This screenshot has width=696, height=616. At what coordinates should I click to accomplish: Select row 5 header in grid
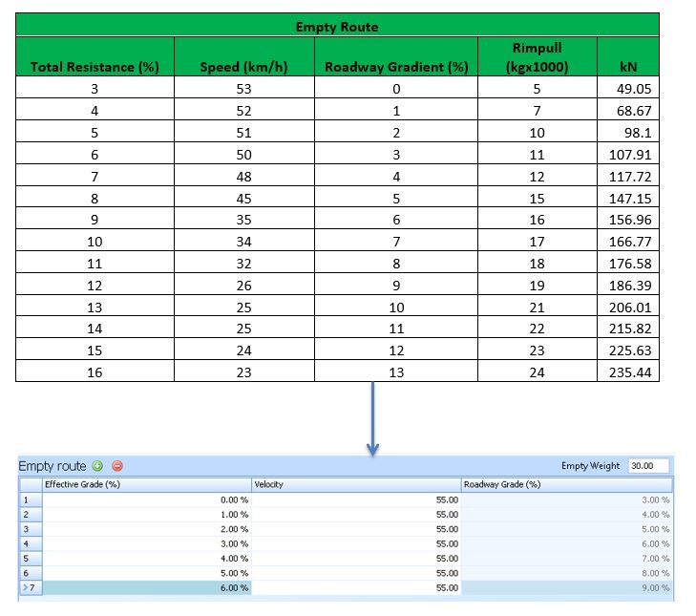(29, 559)
